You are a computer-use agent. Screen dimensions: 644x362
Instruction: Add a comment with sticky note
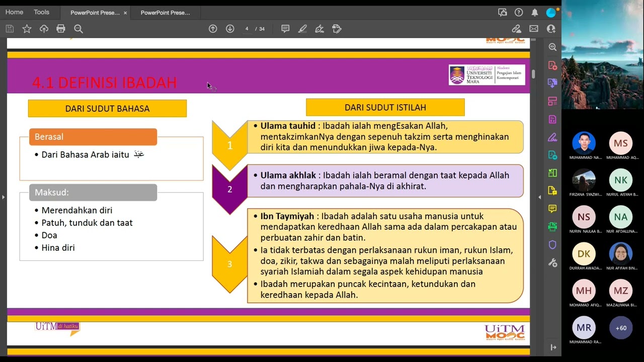click(285, 29)
